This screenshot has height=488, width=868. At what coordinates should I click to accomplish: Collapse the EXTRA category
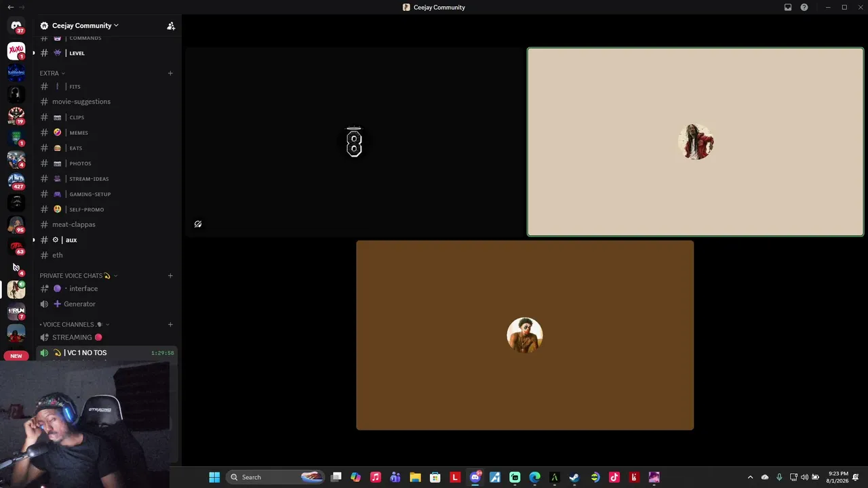click(52, 73)
